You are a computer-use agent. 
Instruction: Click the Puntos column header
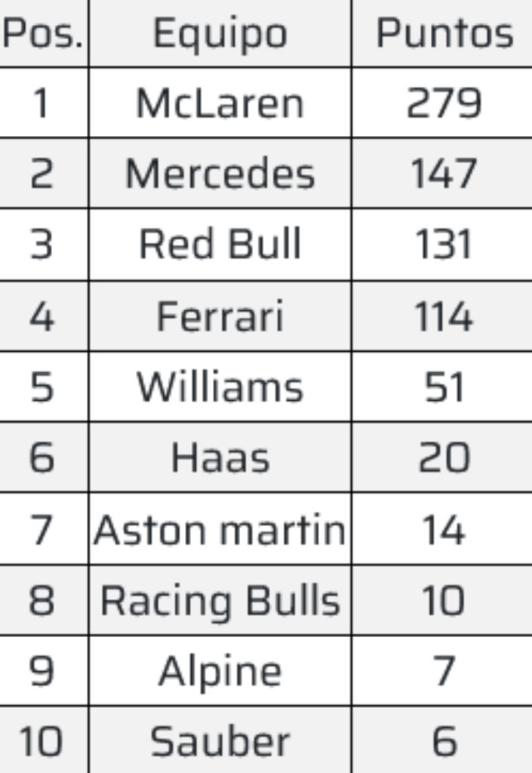(x=444, y=34)
